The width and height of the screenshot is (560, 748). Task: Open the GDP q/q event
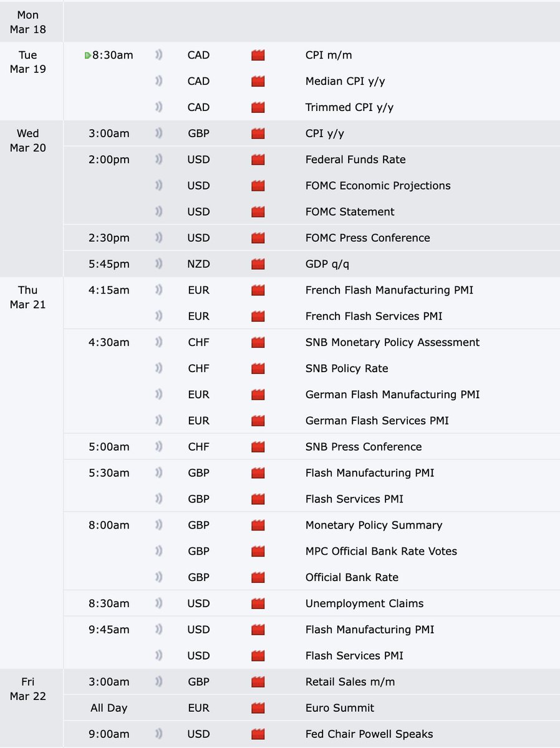[327, 264]
